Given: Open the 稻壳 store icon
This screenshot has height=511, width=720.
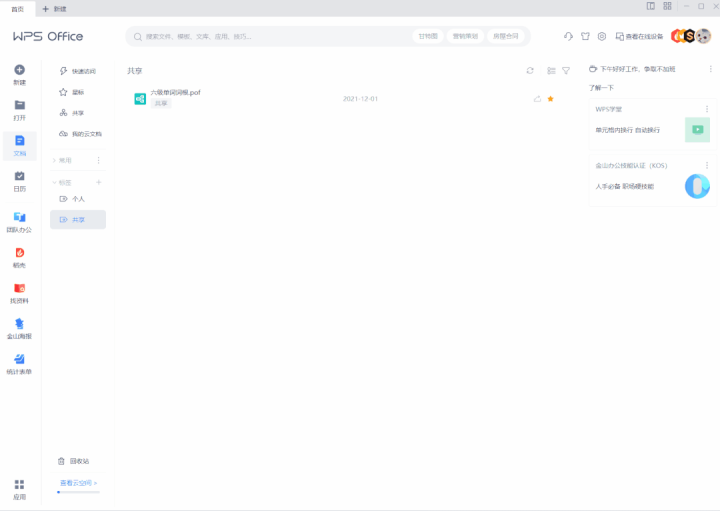Looking at the screenshot, I should pyautogui.click(x=19, y=253).
